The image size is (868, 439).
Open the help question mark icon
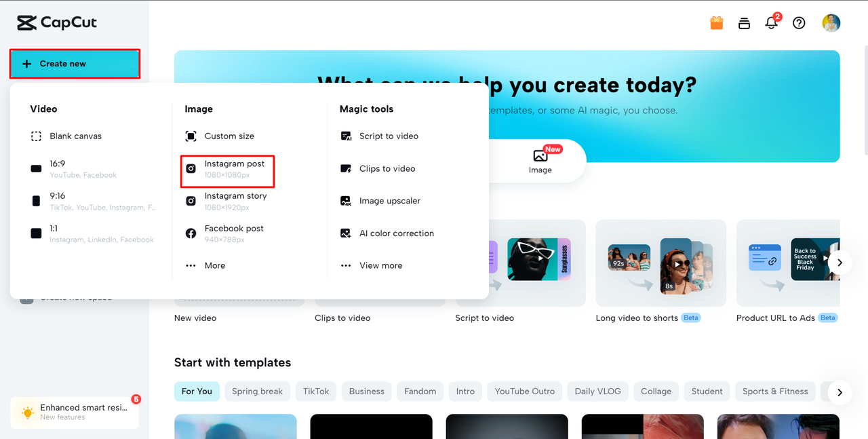799,23
